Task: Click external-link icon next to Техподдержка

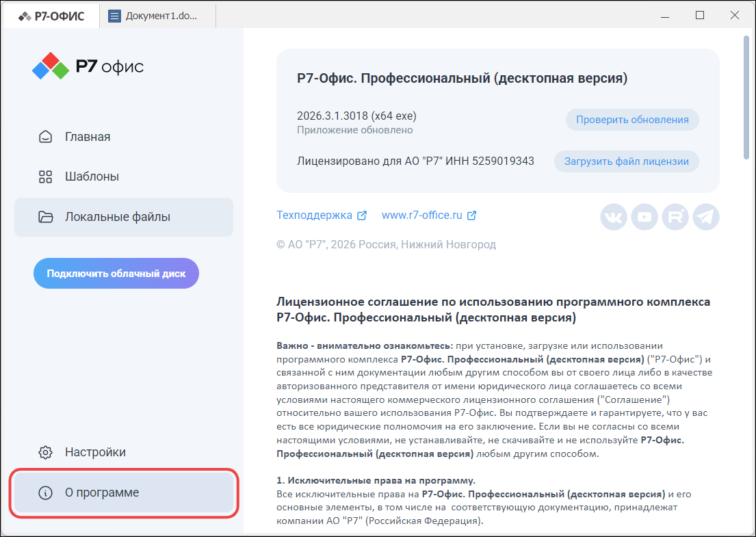Action: [362, 215]
